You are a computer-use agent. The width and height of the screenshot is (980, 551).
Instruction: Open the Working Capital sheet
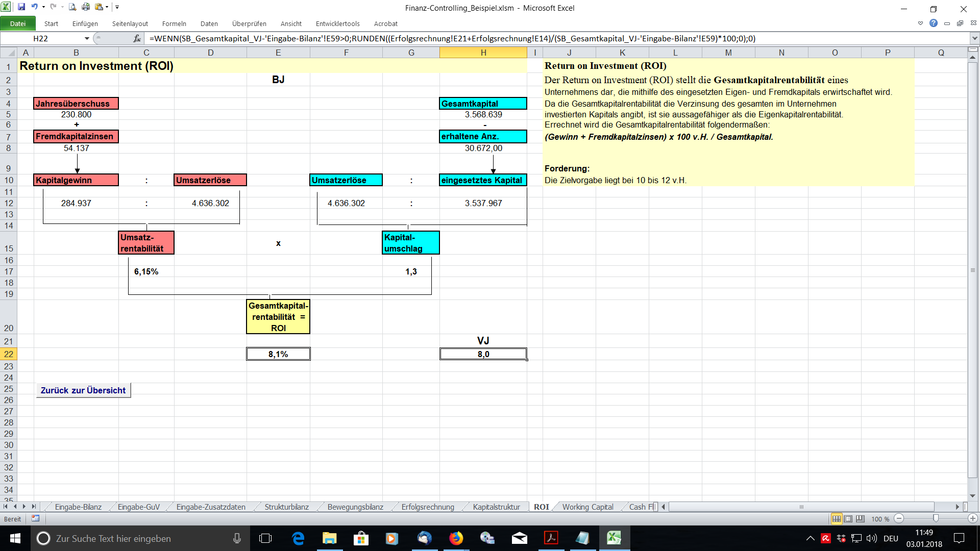[587, 507]
